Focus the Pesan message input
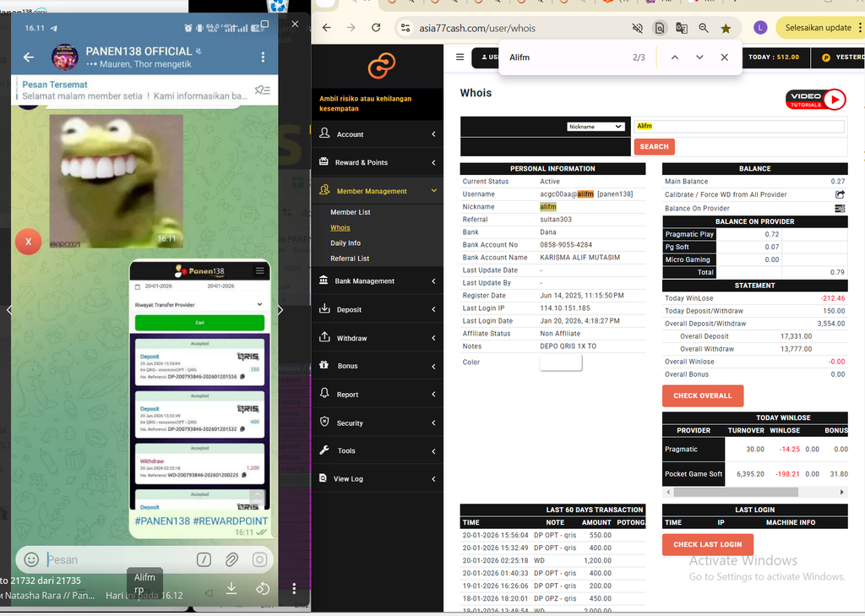This screenshot has width=865, height=616. 118,559
